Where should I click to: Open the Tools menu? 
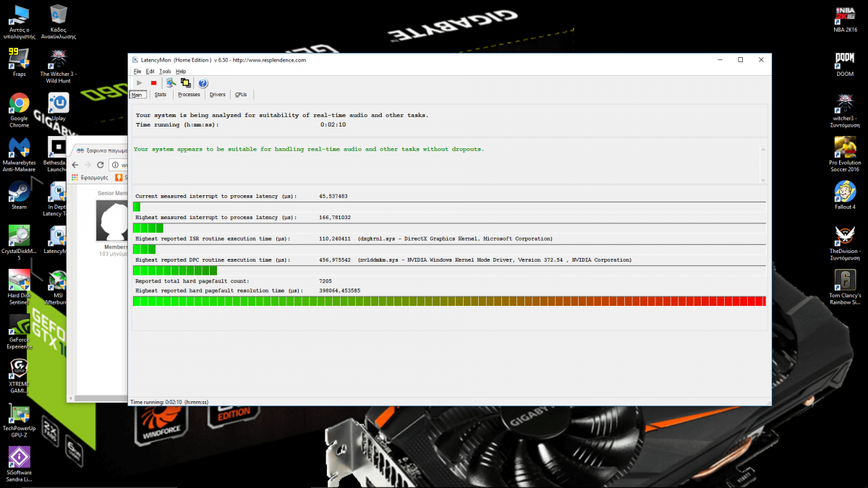click(166, 72)
